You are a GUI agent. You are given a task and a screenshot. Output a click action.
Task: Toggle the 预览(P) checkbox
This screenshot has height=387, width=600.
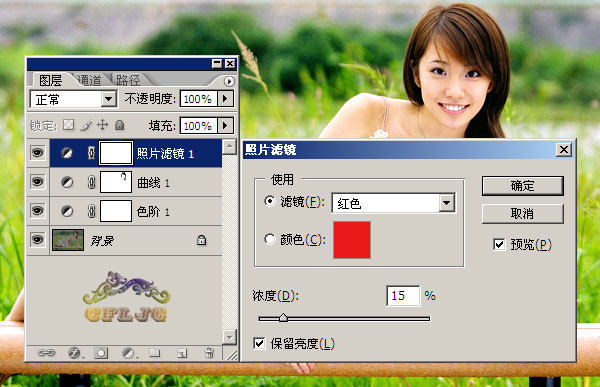click(x=499, y=244)
